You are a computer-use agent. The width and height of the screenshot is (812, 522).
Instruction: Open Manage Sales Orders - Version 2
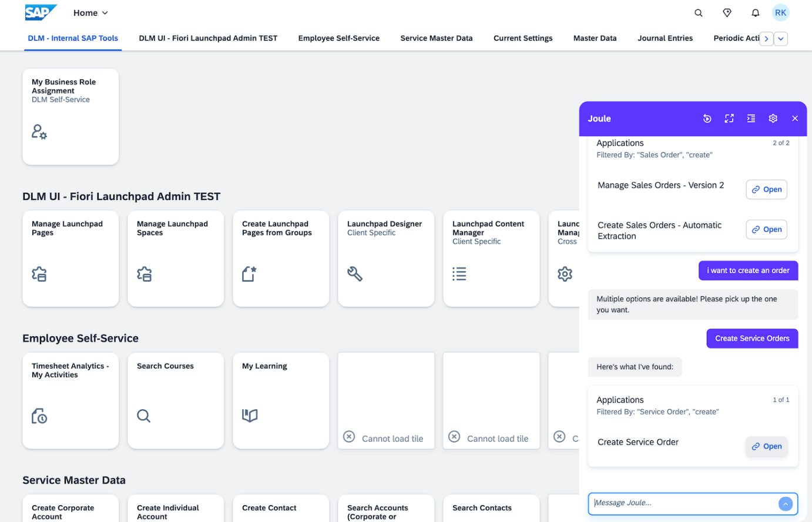tap(766, 189)
